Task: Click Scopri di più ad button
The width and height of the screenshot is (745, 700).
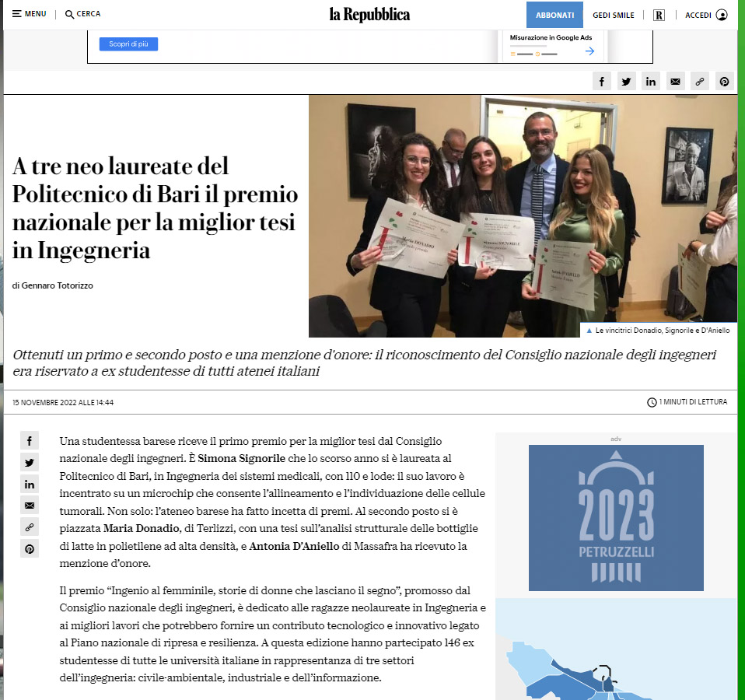Action: [x=128, y=44]
